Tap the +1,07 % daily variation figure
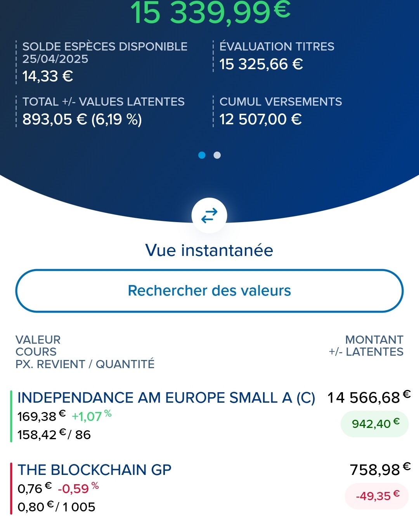Viewport: 419px width, 532px height. (x=92, y=416)
